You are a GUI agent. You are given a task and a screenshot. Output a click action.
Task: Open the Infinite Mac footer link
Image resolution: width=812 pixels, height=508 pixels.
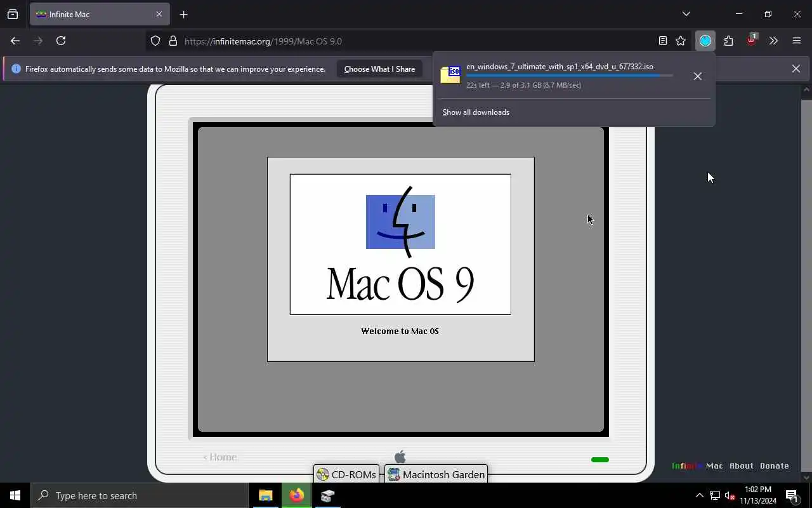click(697, 465)
